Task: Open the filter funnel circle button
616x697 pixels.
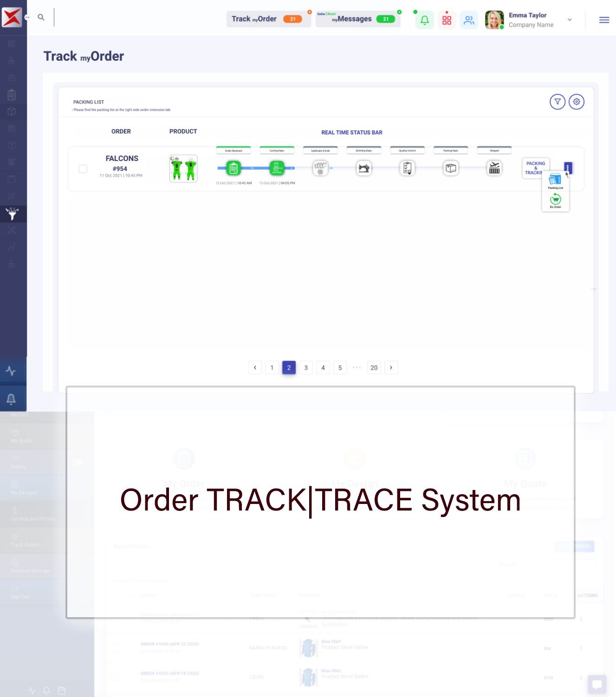Action: (x=558, y=102)
